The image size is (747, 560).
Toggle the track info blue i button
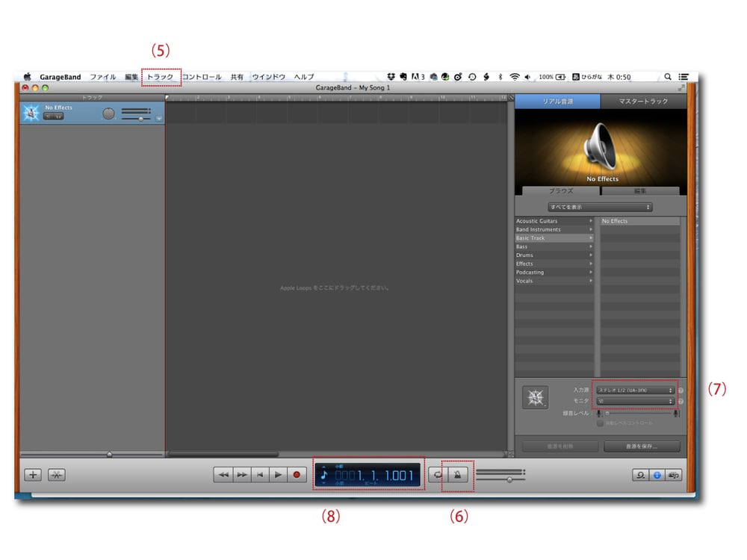click(657, 475)
